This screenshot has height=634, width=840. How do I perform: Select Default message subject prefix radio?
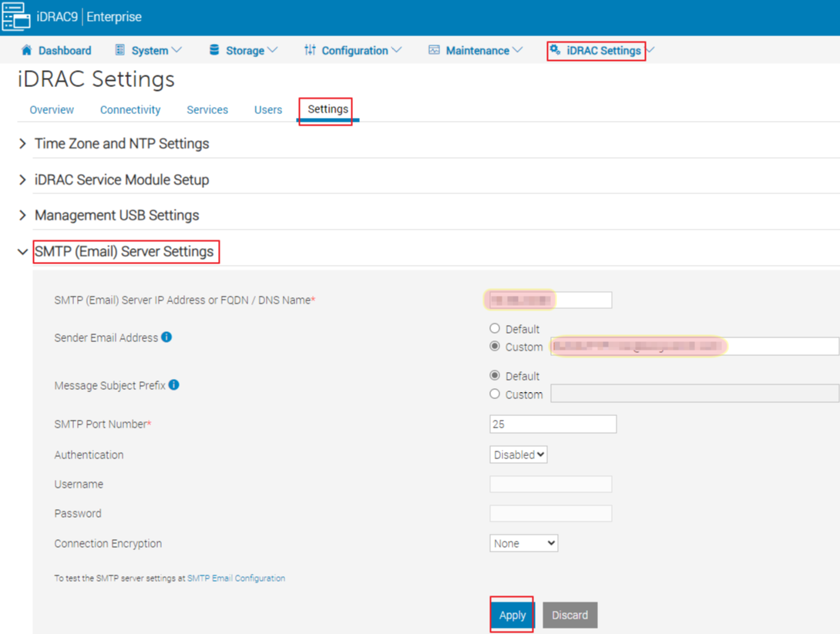click(495, 375)
